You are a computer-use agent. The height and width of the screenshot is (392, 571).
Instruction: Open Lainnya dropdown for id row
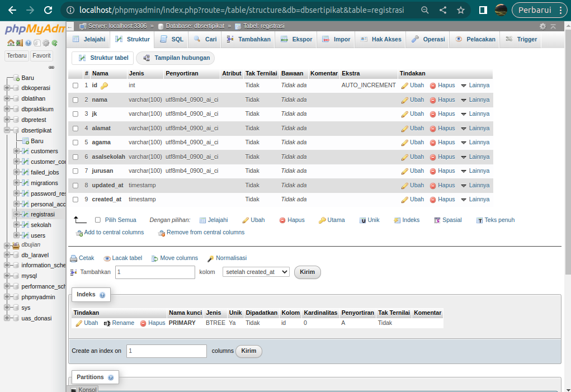pos(475,85)
